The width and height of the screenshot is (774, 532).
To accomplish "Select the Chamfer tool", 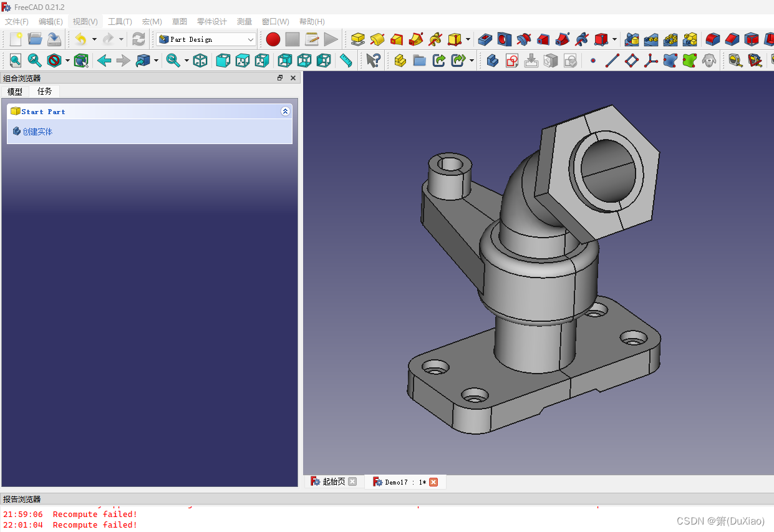I will (732, 39).
